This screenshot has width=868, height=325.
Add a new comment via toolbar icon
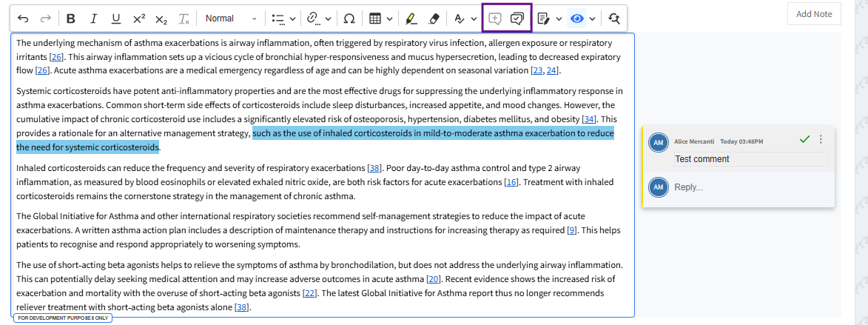click(x=495, y=19)
